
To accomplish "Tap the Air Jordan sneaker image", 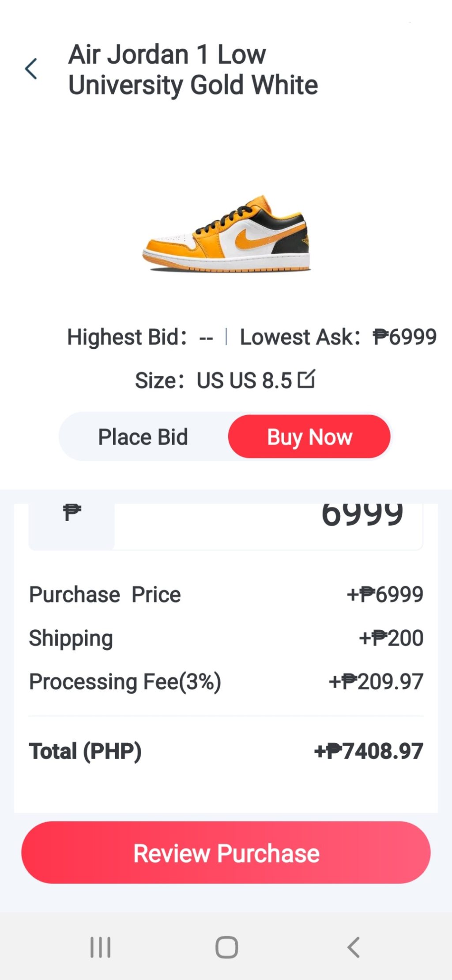I will click(226, 234).
